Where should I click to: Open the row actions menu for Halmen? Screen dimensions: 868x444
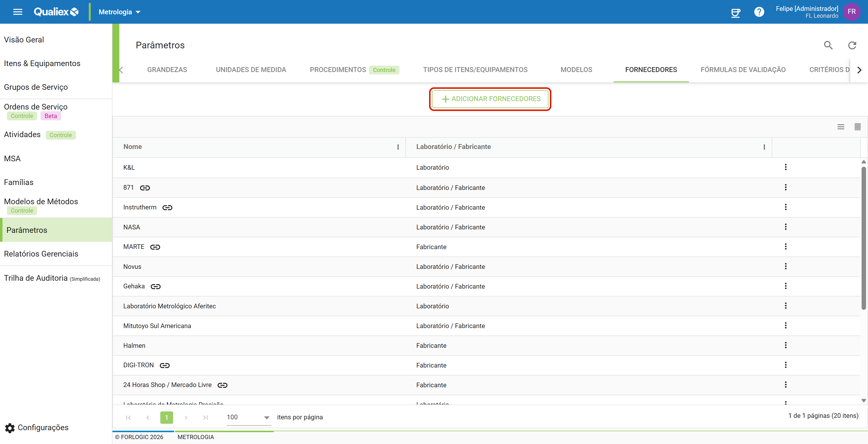pos(785,345)
